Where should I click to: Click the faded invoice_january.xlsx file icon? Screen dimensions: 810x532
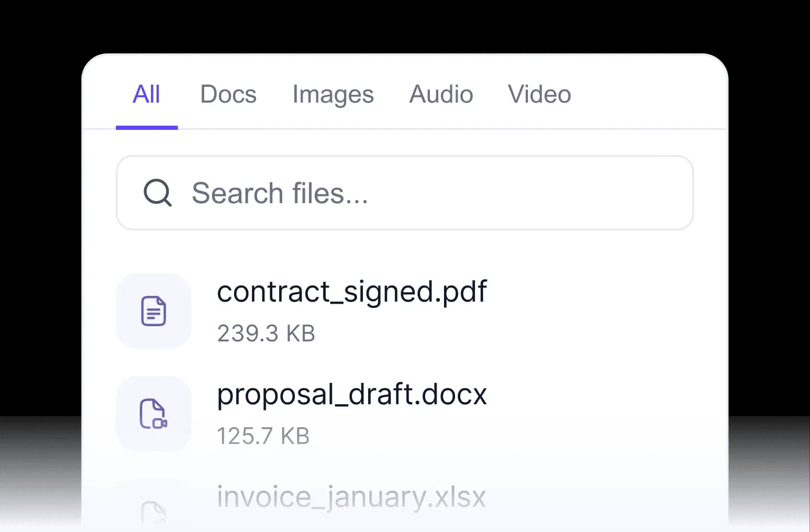point(153,512)
